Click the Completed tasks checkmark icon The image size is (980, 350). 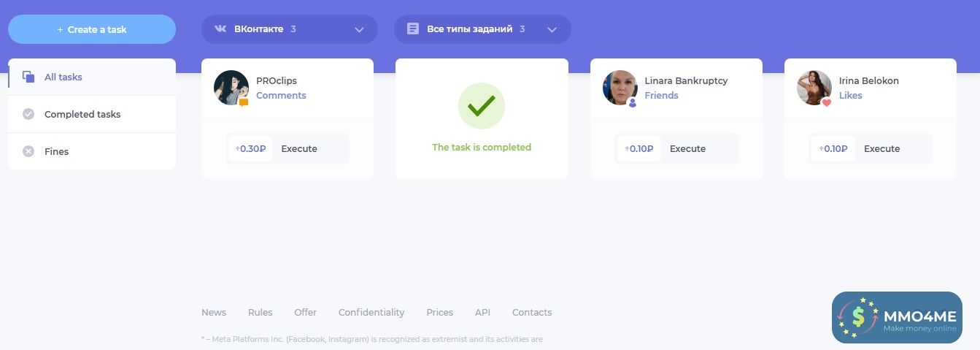pyautogui.click(x=28, y=114)
